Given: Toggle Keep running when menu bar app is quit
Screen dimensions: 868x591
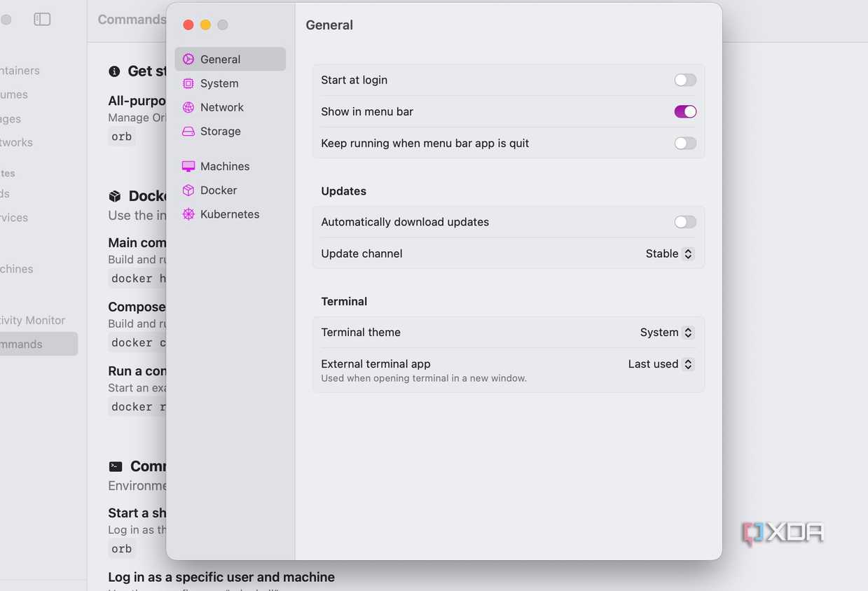Looking at the screenshot, I should click(685, 143).
